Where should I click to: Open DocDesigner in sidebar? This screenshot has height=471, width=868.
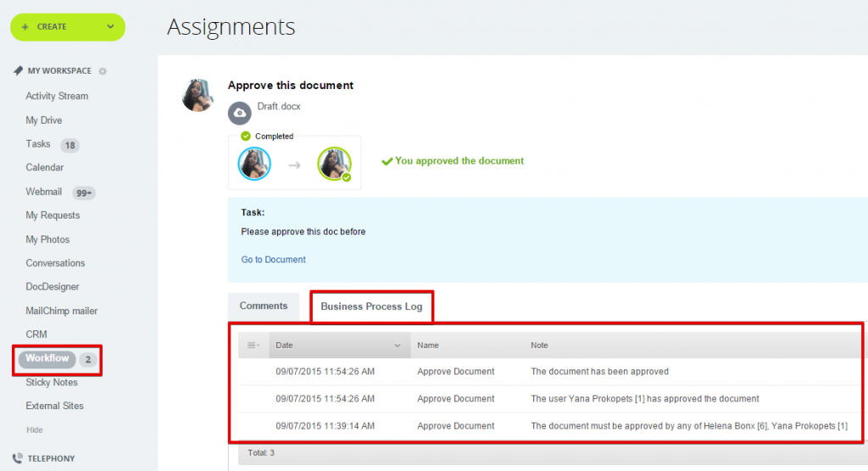53,286
